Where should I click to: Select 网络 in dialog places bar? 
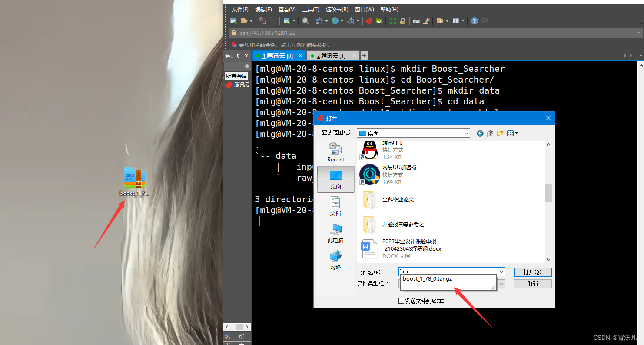click(335, 260)
